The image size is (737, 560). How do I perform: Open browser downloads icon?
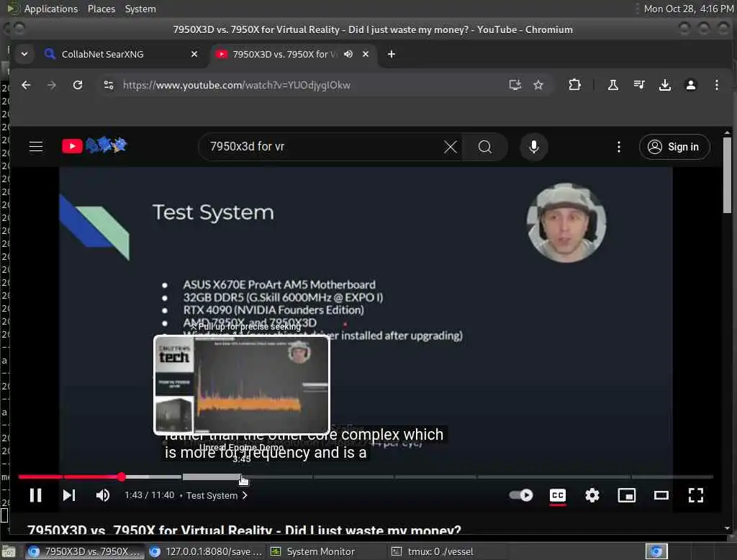coord(664,85)
